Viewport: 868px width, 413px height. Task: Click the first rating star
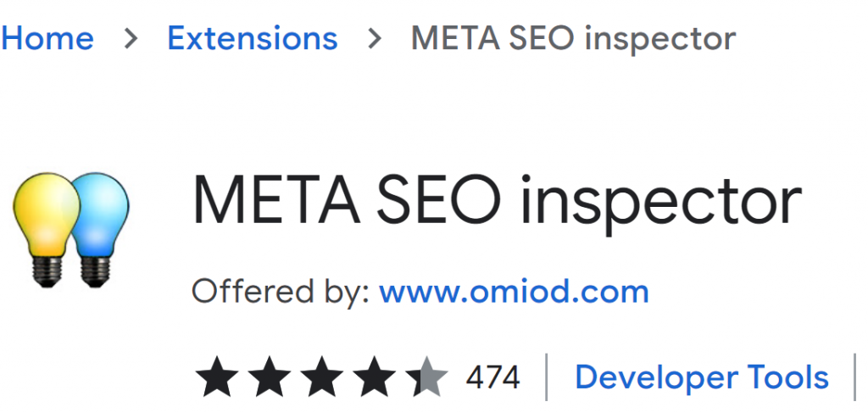(217, 377)
